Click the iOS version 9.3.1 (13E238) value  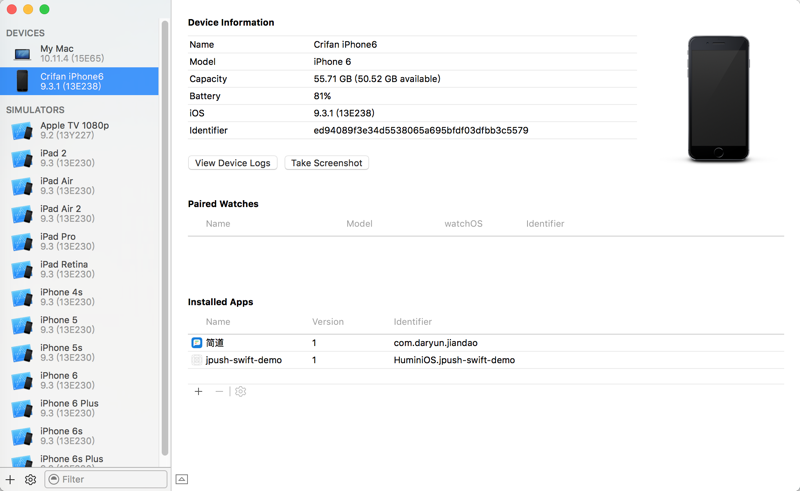click(x=344, y=113)
